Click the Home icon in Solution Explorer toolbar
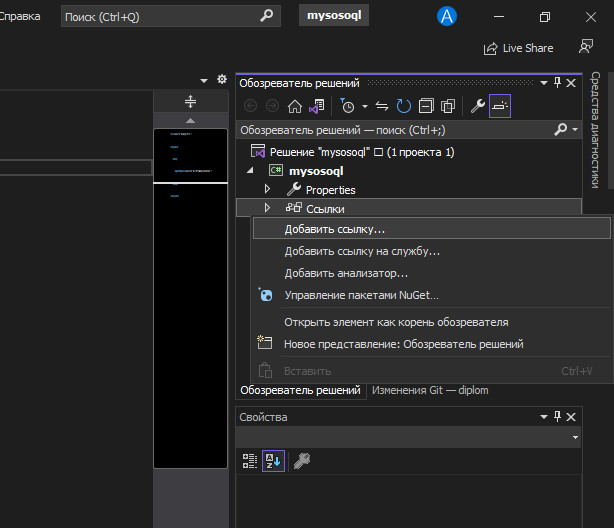 coord(294,106)
